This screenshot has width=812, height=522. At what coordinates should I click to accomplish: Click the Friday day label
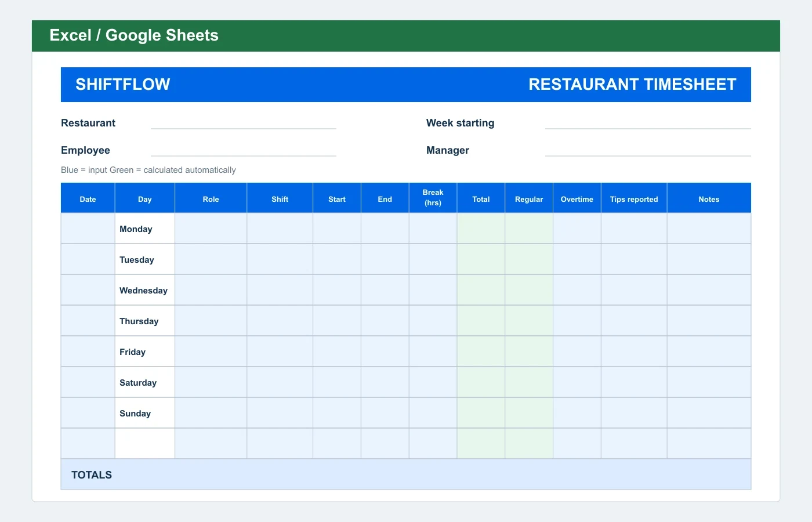[x=132, y=352]
